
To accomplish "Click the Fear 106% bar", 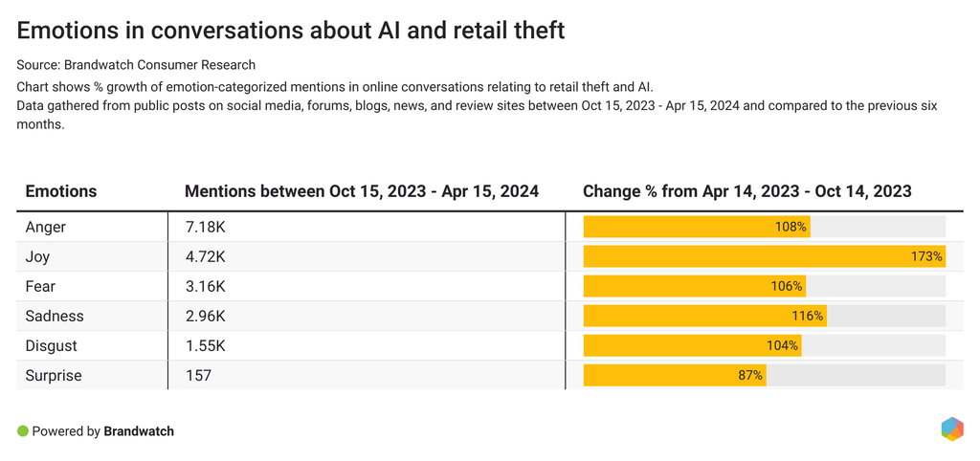I will tap(694, 287).
